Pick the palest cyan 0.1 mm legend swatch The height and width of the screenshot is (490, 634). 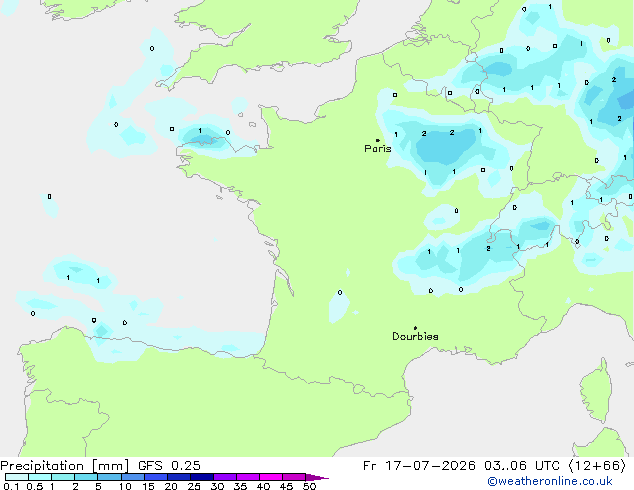pos(17,477)
